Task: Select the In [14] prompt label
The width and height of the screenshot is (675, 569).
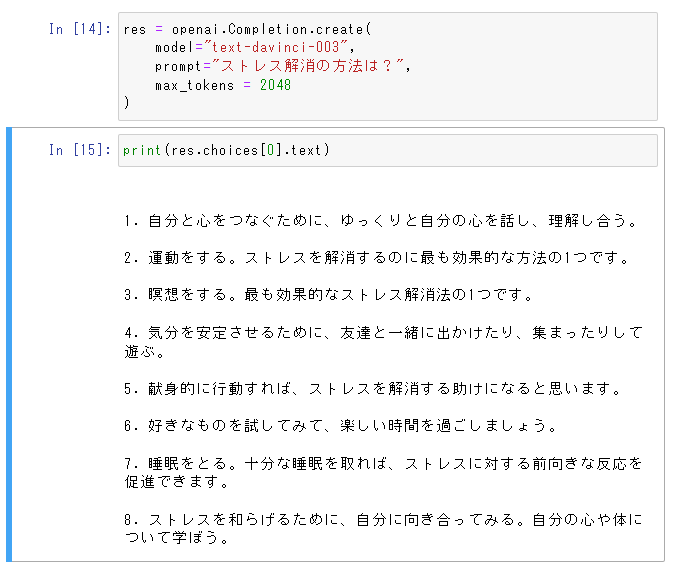Action: click(80, 29)
